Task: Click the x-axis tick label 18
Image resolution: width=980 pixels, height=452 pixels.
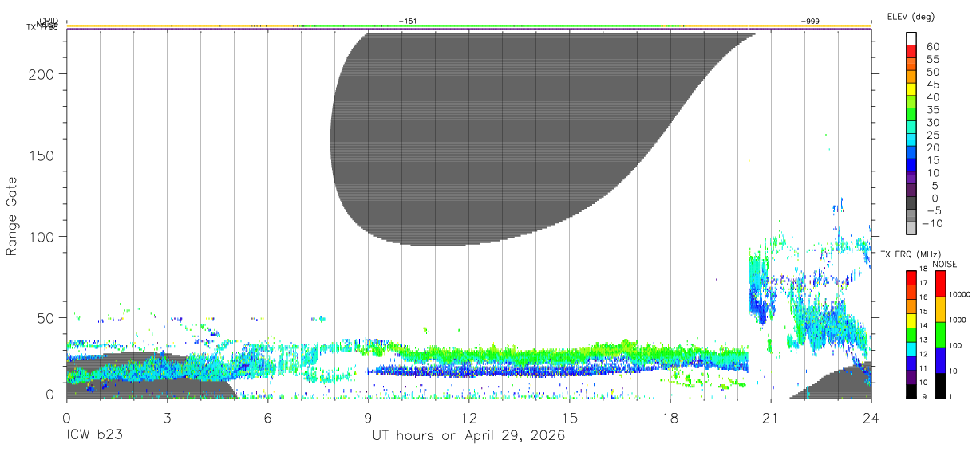Action: 670,418
